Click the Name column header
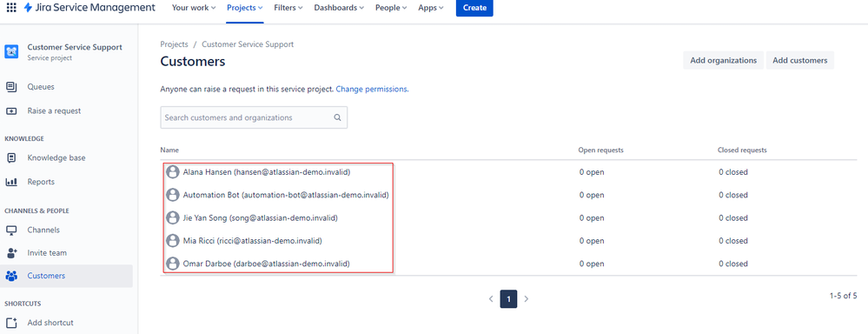 169,150
